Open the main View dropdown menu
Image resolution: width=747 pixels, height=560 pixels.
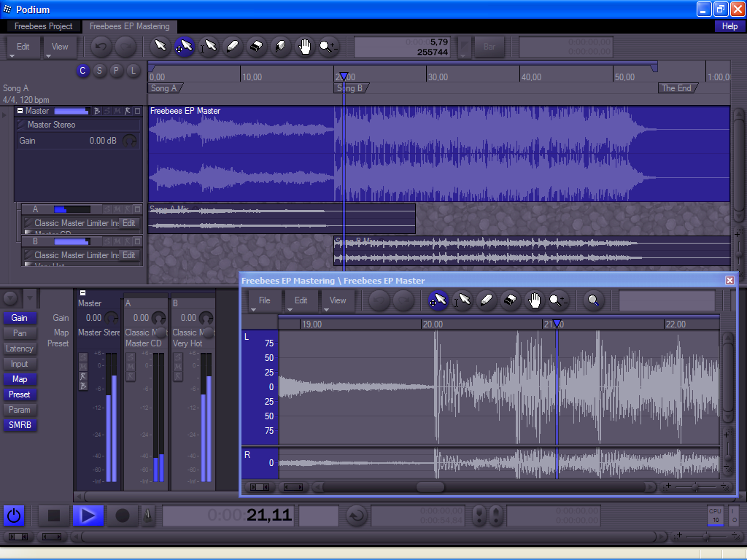coord(60,47)
